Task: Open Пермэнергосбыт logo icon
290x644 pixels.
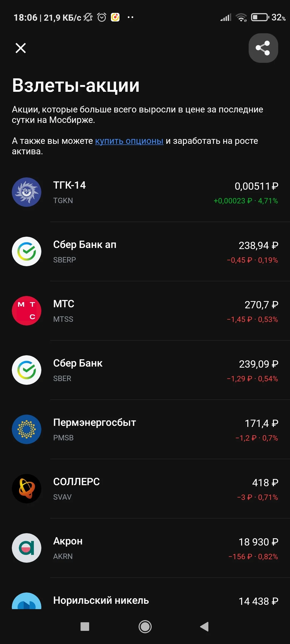Action: coord(27,429)
